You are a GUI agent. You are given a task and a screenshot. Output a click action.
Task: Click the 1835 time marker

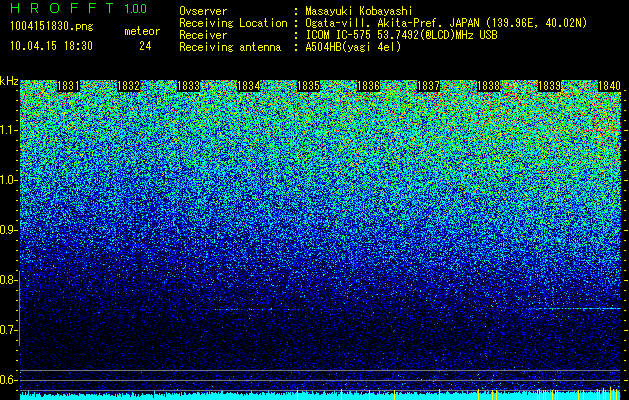pos(308,86)
